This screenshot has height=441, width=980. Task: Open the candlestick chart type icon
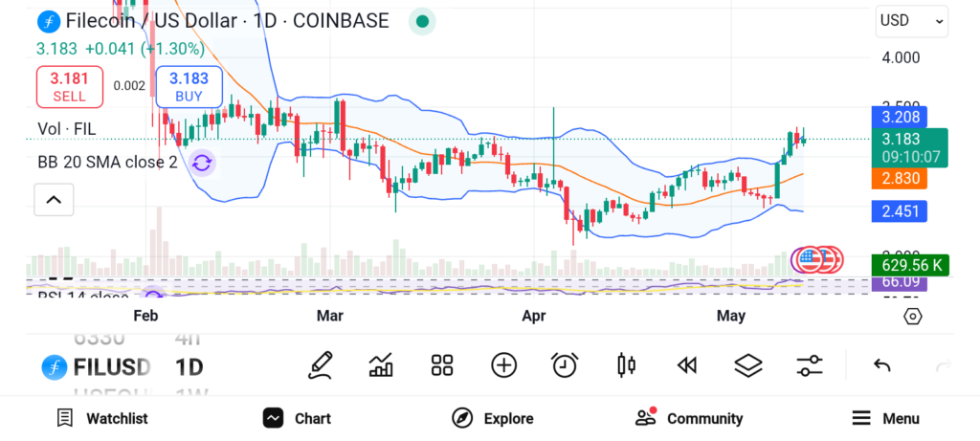(627, 364)
